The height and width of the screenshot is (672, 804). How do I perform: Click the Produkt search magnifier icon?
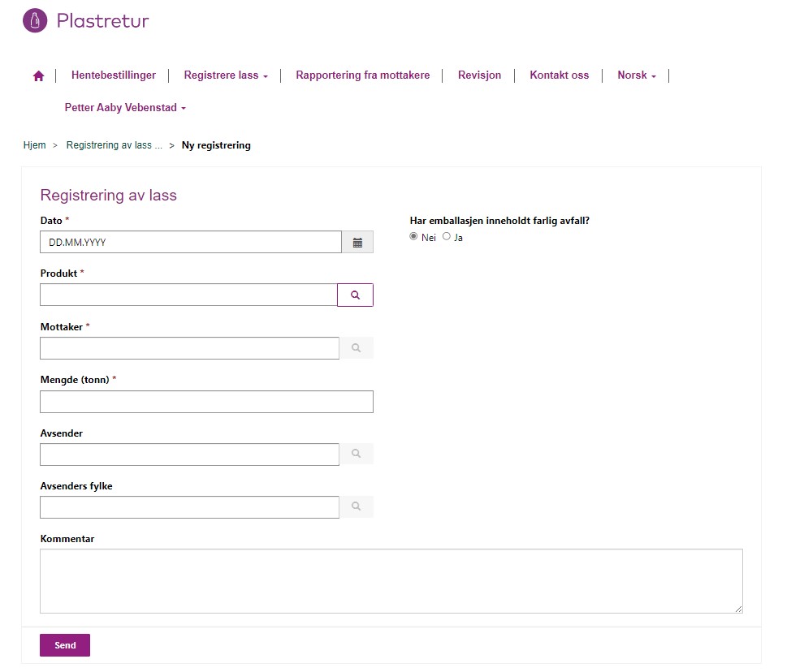coord(355,295)
